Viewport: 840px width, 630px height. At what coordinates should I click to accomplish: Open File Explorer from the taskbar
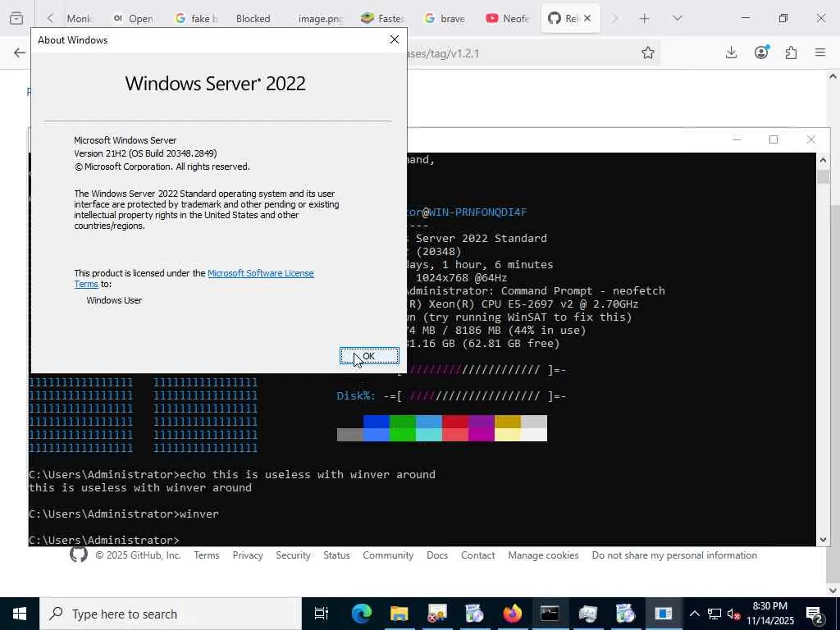pos(399,614)
